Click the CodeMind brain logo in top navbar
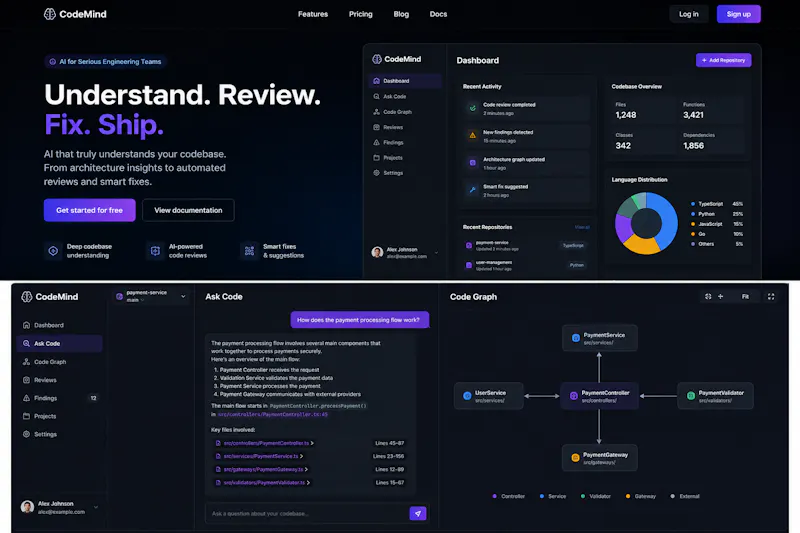Viewport: 800px width, 533px height. pos(49,14)
